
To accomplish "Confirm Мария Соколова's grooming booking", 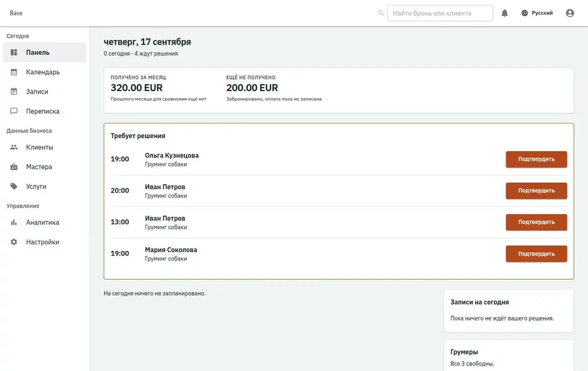I will coord(537,254).
